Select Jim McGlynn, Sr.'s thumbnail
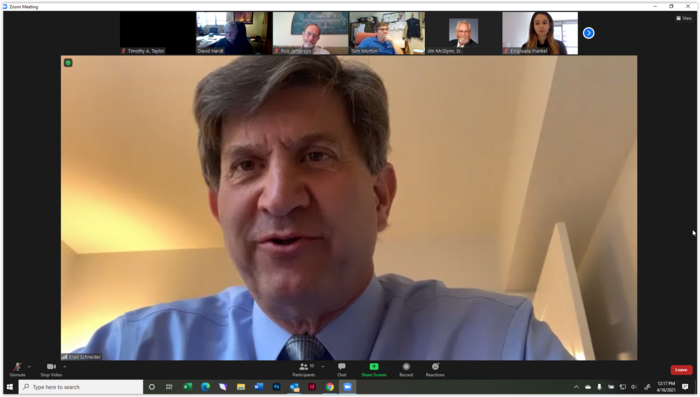 click(x=463, y=33)
